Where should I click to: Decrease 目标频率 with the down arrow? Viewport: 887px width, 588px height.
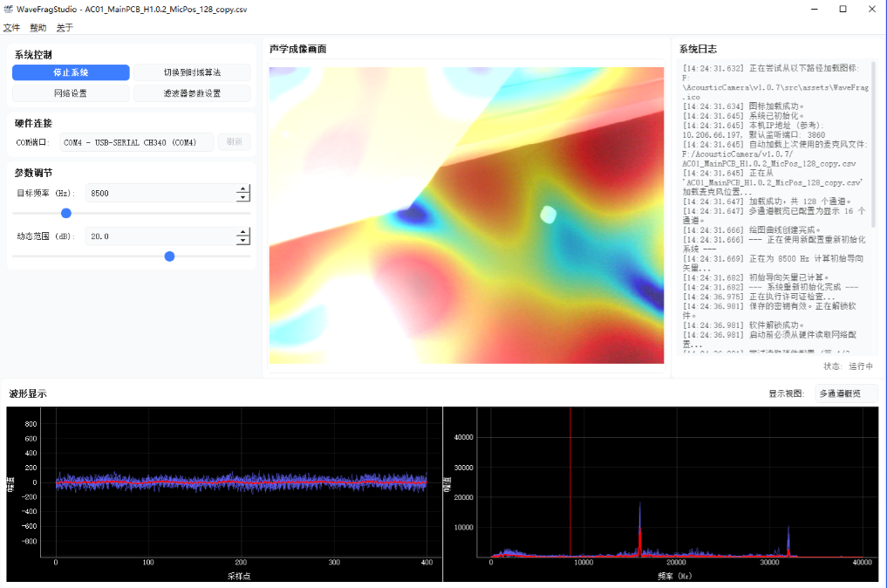[x=243, y=197]
